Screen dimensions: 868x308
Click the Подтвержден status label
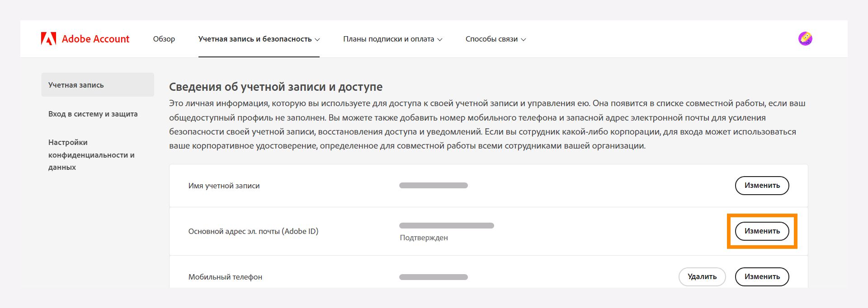coord(424,237)
